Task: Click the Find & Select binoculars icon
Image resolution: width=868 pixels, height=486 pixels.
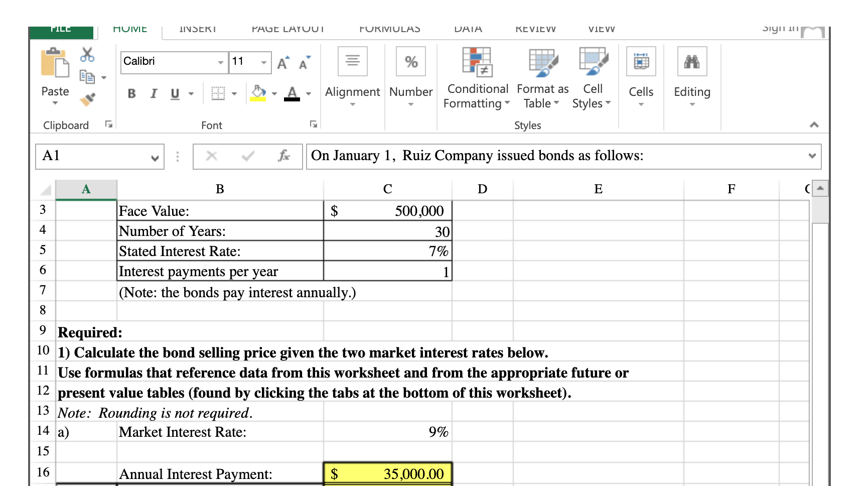Action: (692, 61)
